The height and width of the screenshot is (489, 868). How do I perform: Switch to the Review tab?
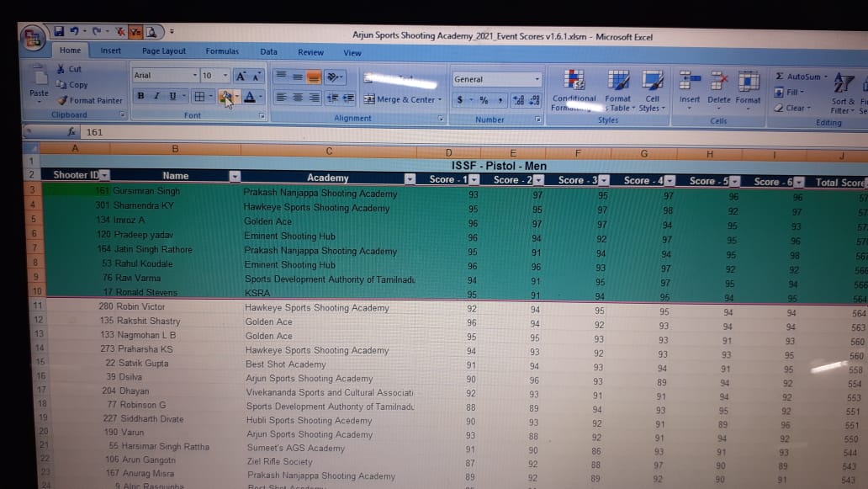tap(310, 53)
